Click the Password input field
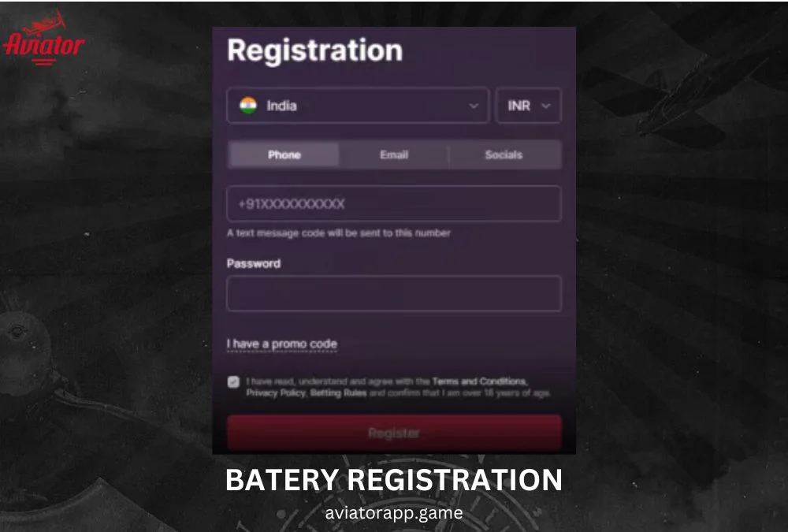The image size is (788, 532). pos(393,292)
